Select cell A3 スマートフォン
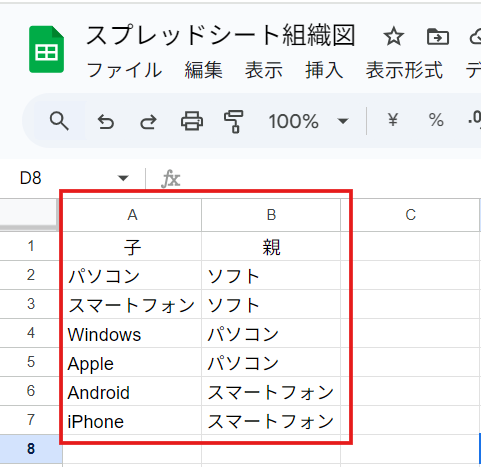 click(132, 304)
